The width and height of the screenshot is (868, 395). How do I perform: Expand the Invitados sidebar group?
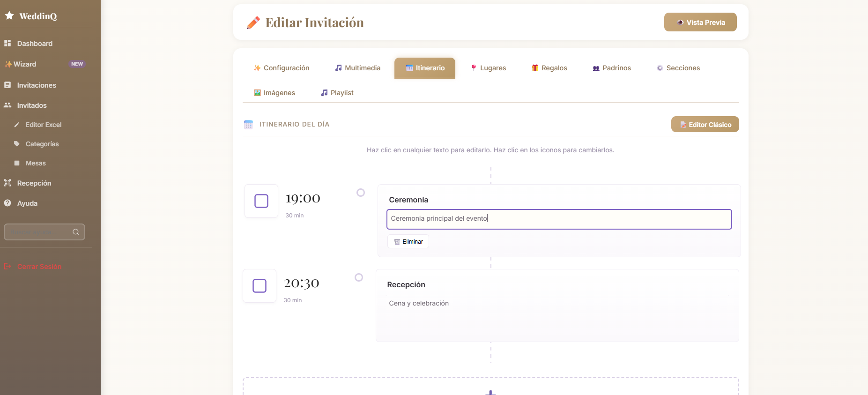pos(32,105)
